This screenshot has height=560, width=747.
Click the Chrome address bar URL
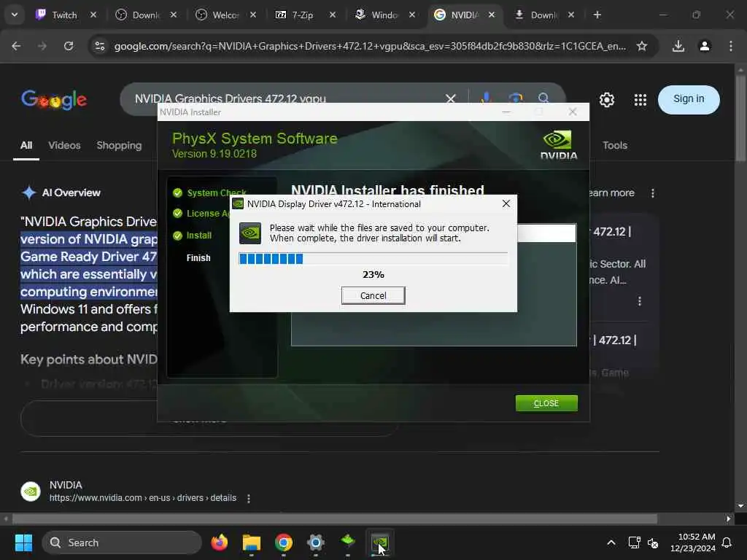[370, 46]
